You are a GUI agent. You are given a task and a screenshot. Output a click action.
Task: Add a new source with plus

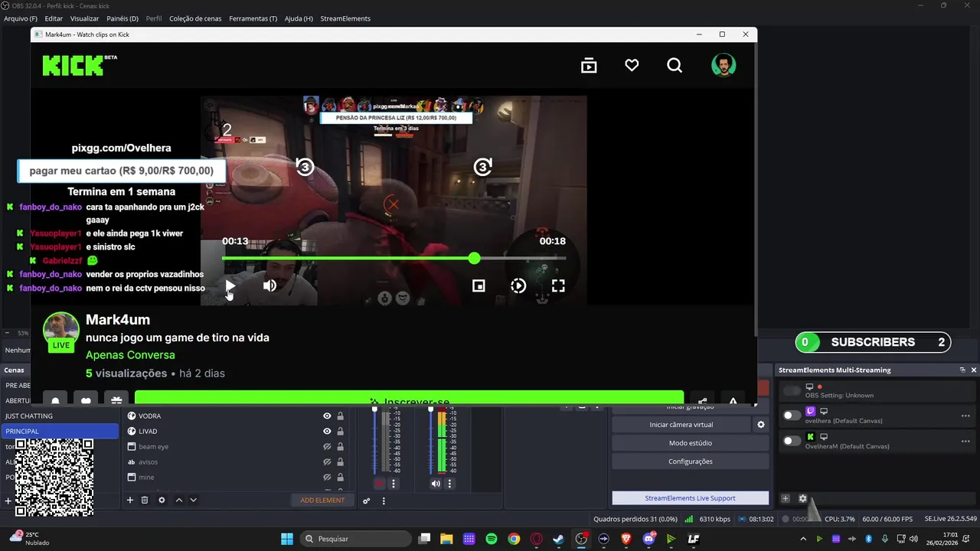tap(130, 500)
